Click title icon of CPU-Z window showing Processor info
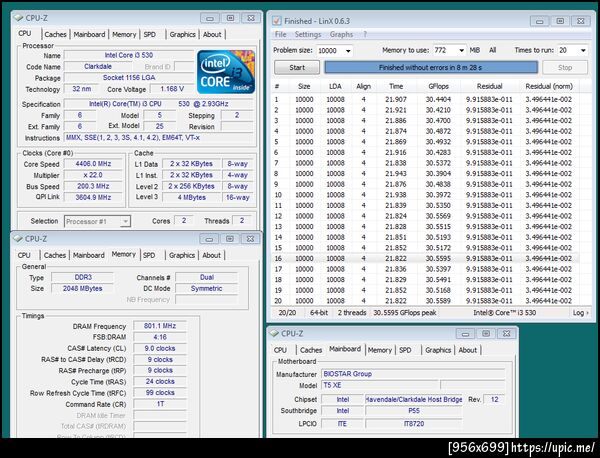This screenshot has width=600, height=458. pyautogui.click(x=18, y=18)
